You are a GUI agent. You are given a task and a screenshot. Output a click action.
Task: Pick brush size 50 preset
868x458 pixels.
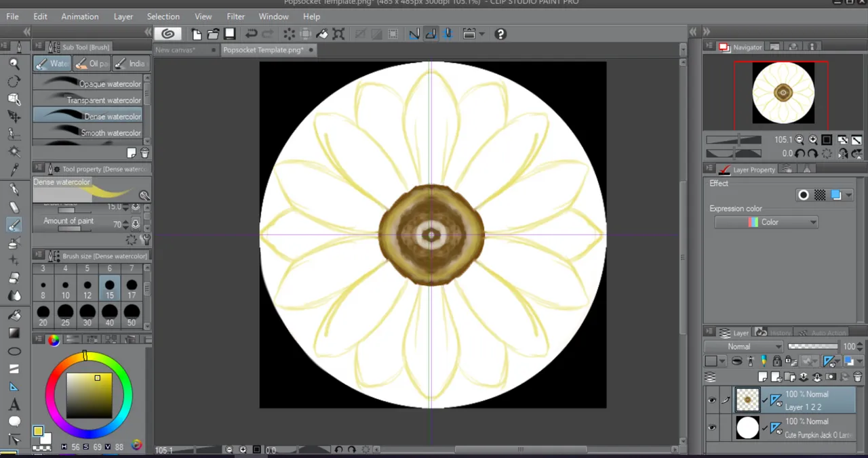point(131,316)
